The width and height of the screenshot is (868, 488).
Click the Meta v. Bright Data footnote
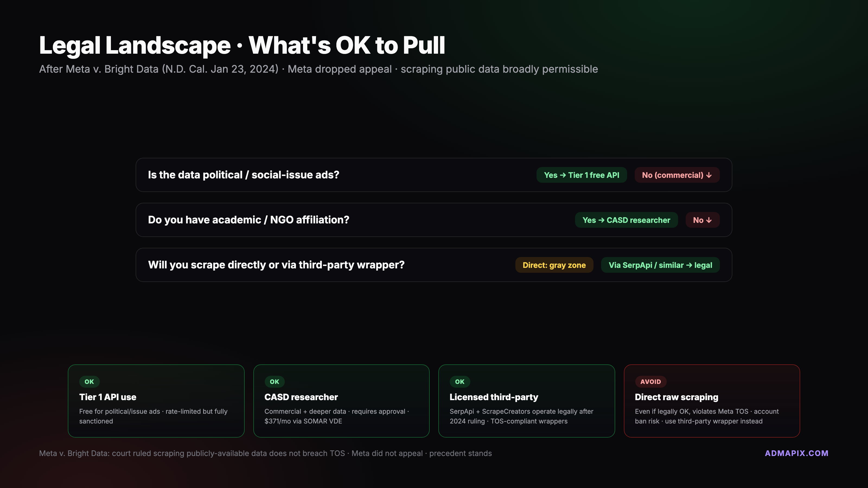[265, 453]
